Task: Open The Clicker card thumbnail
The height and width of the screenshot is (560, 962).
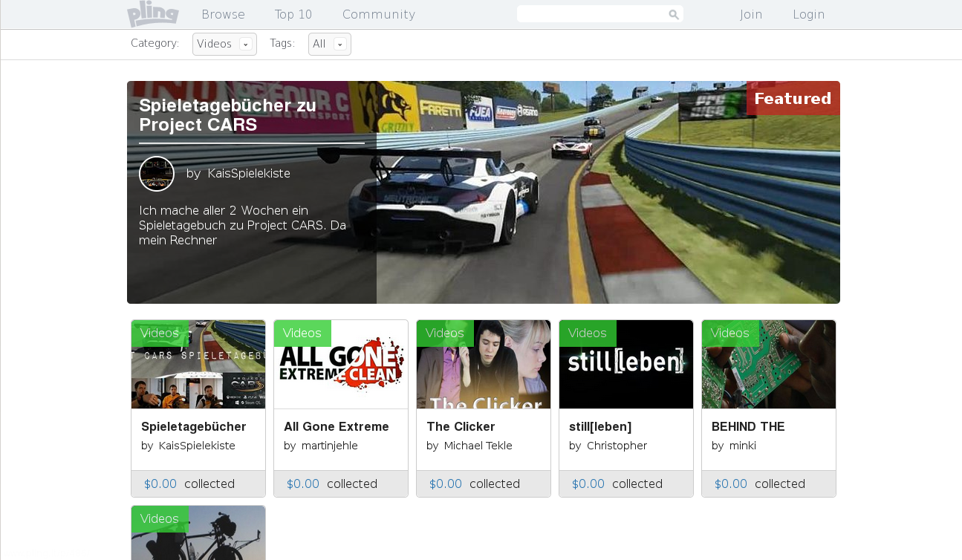Action: pos(484,365)
